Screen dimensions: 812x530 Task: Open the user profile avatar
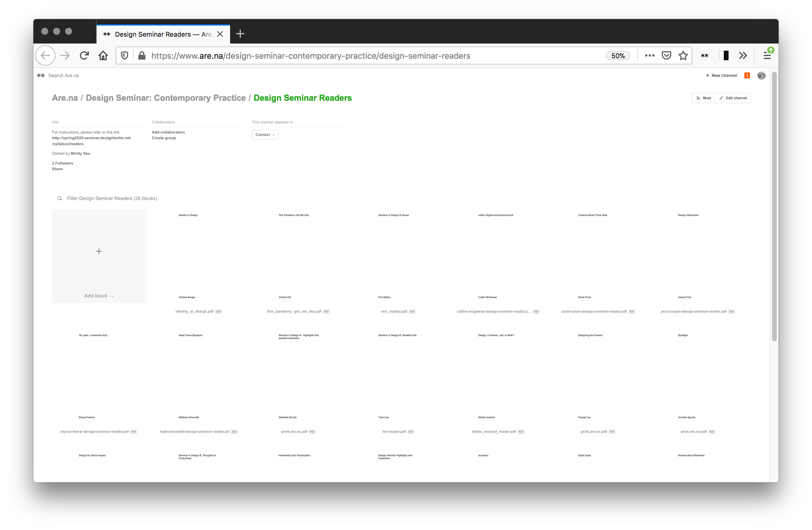[x=762, y=75]
